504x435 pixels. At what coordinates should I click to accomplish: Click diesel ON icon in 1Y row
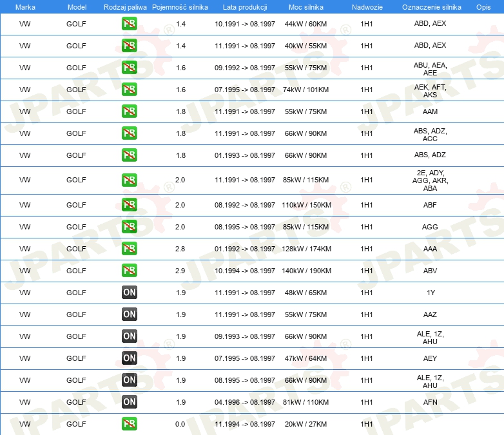pyautogui.click(x=129, y=292)
